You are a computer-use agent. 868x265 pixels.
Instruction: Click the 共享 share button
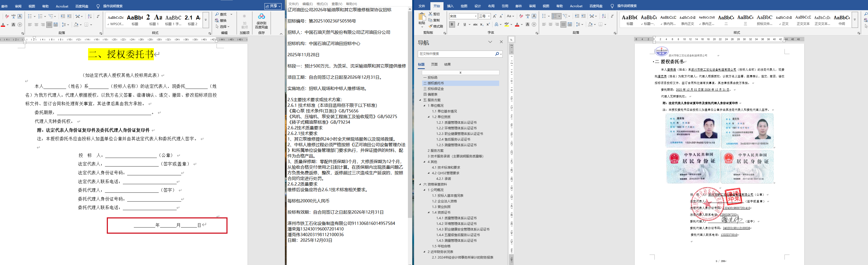tap(273, 6)
